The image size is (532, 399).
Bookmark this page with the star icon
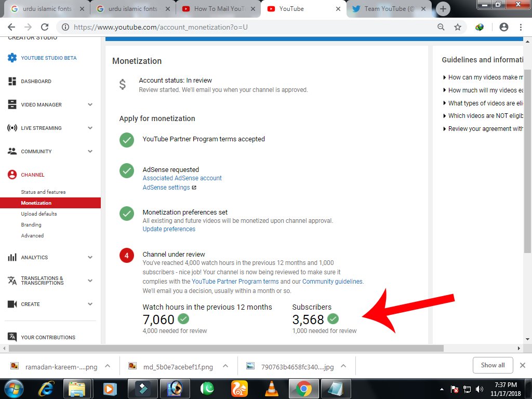(x=458, y=27)
